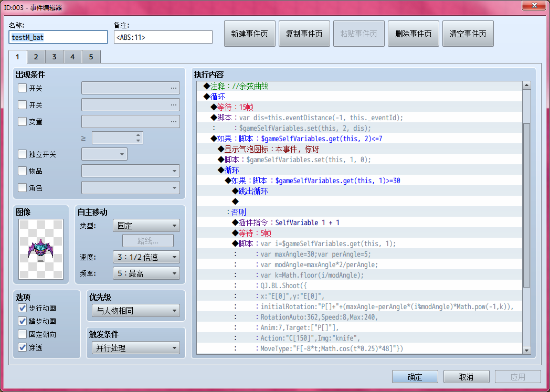The height and width of the screenshot is (392, 550).
Task: Open the 优先级 与人物相同 dropdown
Action: (136, 310)
